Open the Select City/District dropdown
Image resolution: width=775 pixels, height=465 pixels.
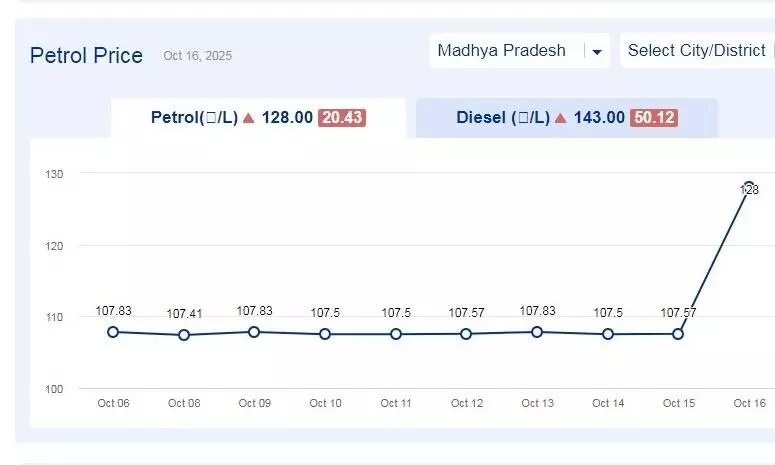tap(696, 51)
